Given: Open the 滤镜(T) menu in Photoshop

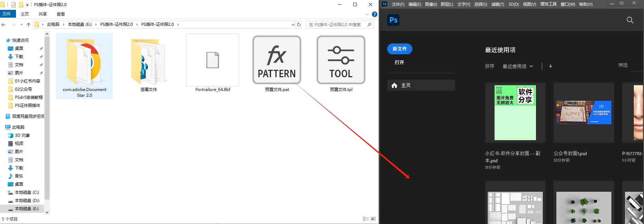Looking at the screenshot, I should tap(498, 4).
